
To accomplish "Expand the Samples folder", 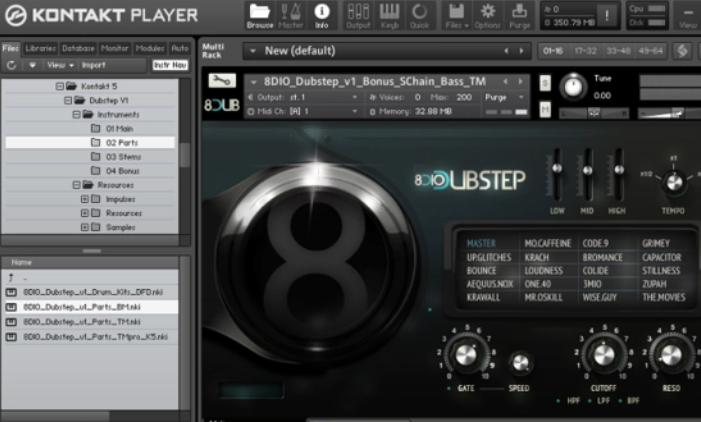I will [x=84, y=228].
